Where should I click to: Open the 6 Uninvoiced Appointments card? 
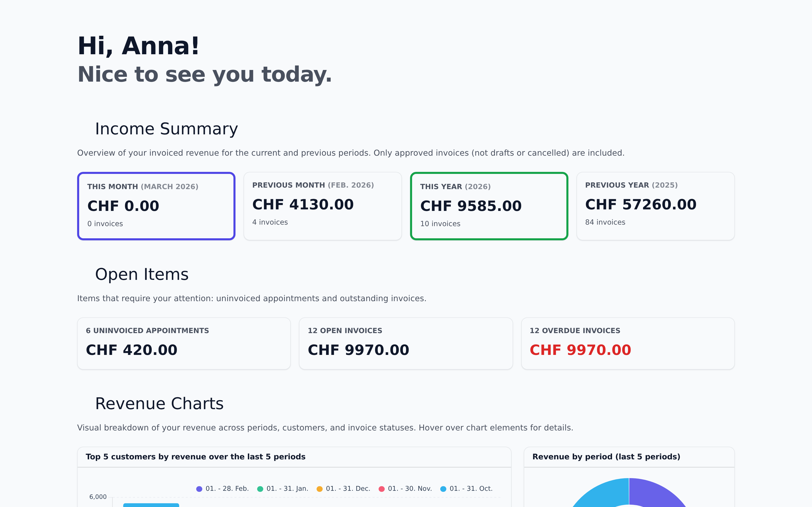[184, 343]
